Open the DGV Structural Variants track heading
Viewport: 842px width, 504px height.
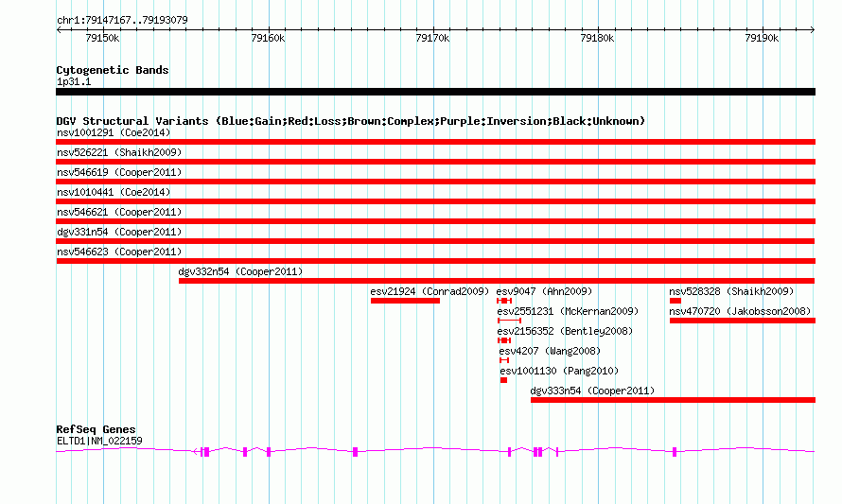350,121
